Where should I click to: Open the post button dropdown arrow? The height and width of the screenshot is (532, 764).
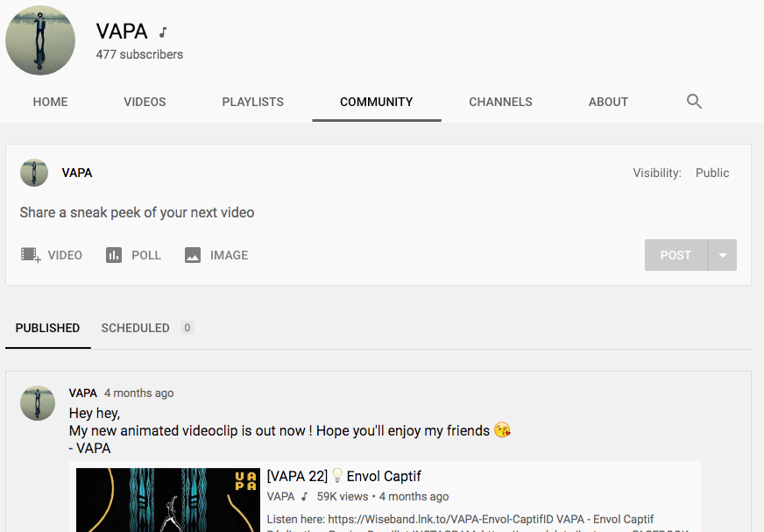point(723,255)
